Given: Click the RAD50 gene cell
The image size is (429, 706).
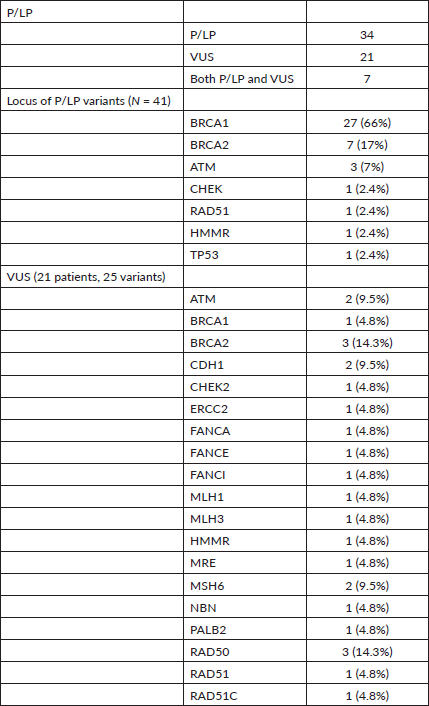Looking at the screenshot, I should click(x=245, y=652).
